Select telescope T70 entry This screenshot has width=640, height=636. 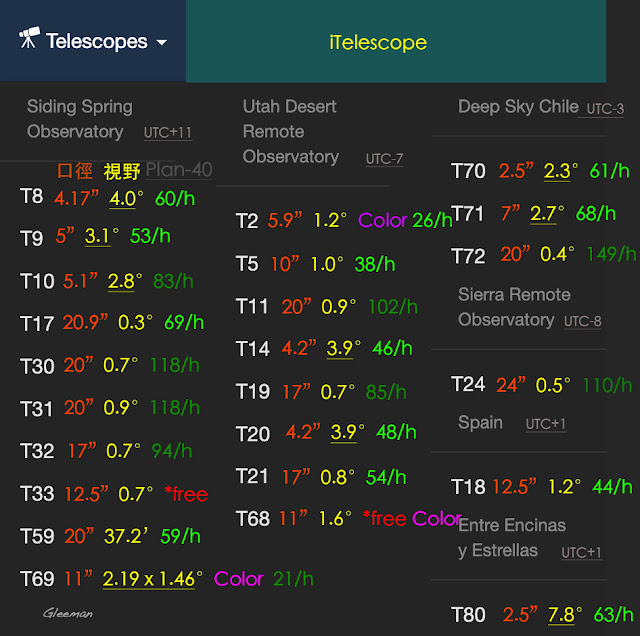(468, 171)
